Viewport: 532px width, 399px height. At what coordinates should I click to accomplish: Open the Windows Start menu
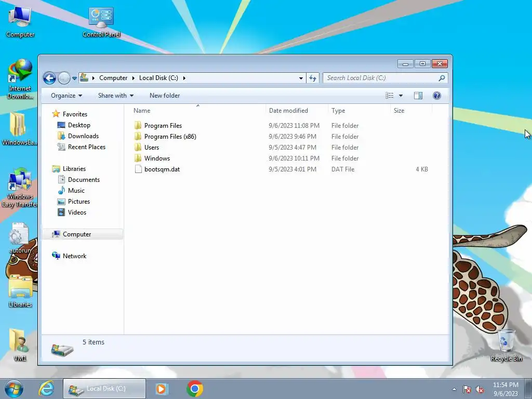click(x=14, y=389)
